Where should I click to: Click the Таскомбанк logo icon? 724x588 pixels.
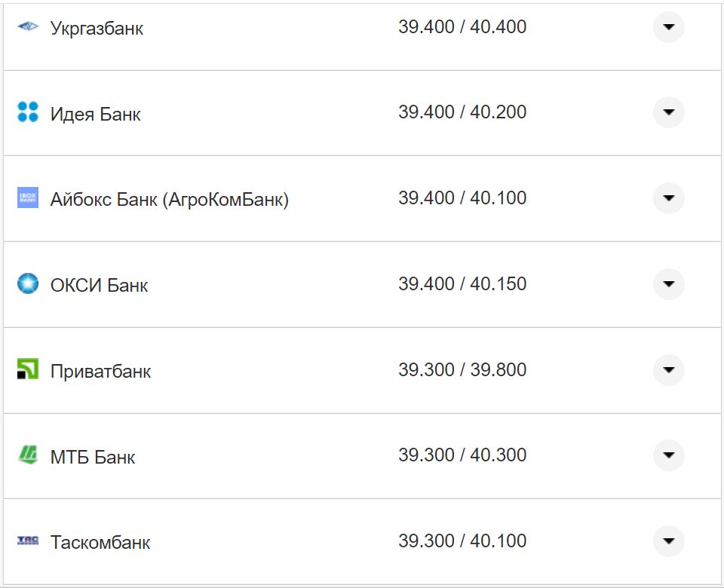(x=27, y=541)
